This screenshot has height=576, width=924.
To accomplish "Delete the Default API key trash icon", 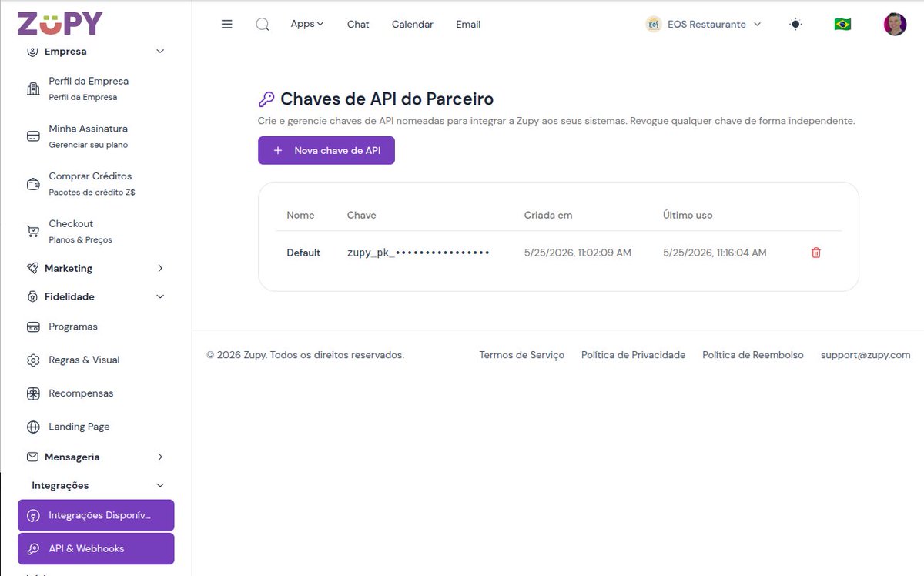I will pos(816,253).
